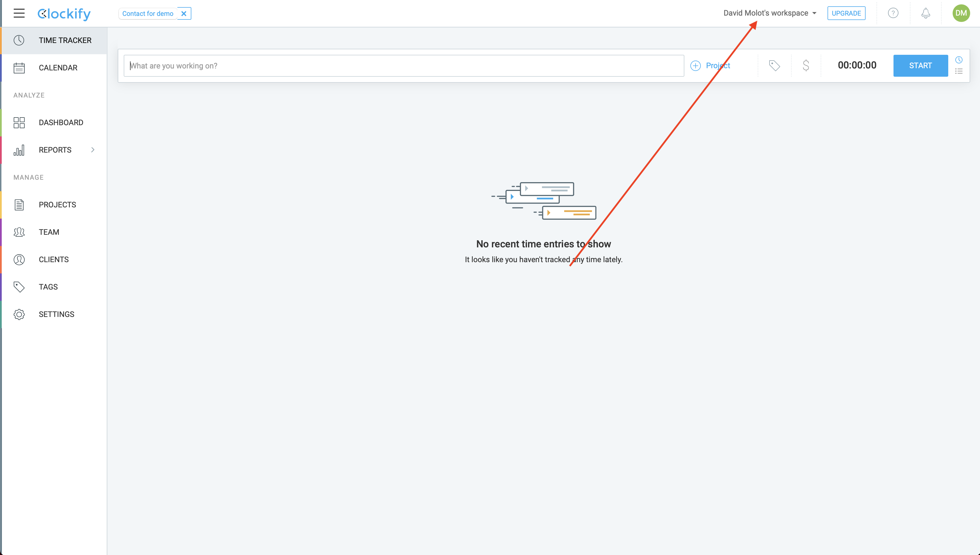Open the help question mark icon

pos(893,13)
